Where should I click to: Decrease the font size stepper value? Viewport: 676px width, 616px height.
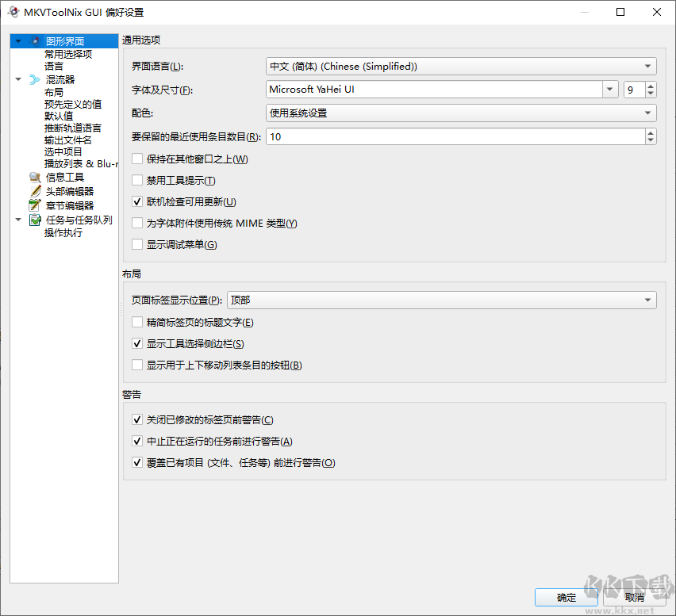pyautogui.click(x=651, y=94)
